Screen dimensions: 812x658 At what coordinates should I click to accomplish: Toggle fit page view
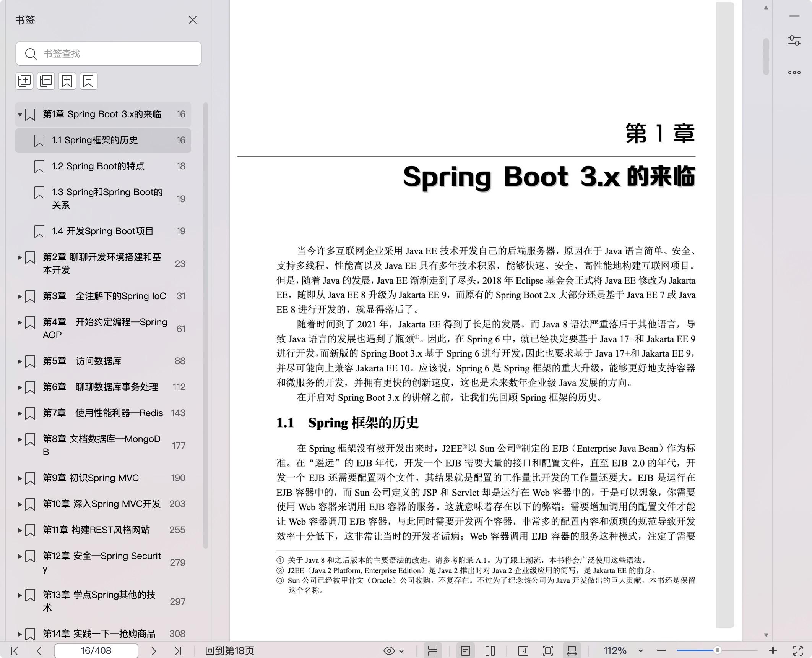click(548, 651)
